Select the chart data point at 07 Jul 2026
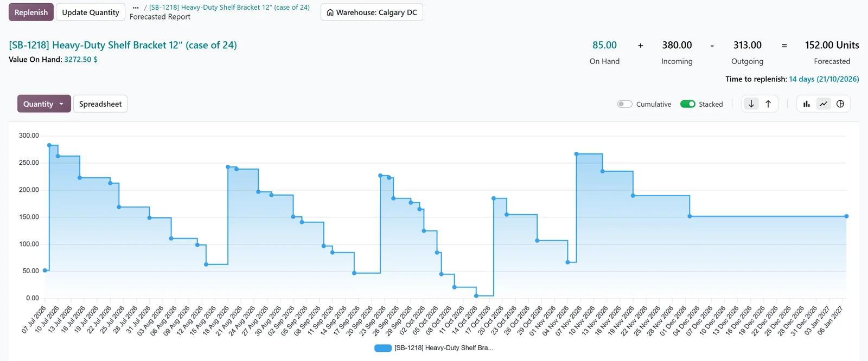Viewport: 868px width, 361px height. click(45, 270)
